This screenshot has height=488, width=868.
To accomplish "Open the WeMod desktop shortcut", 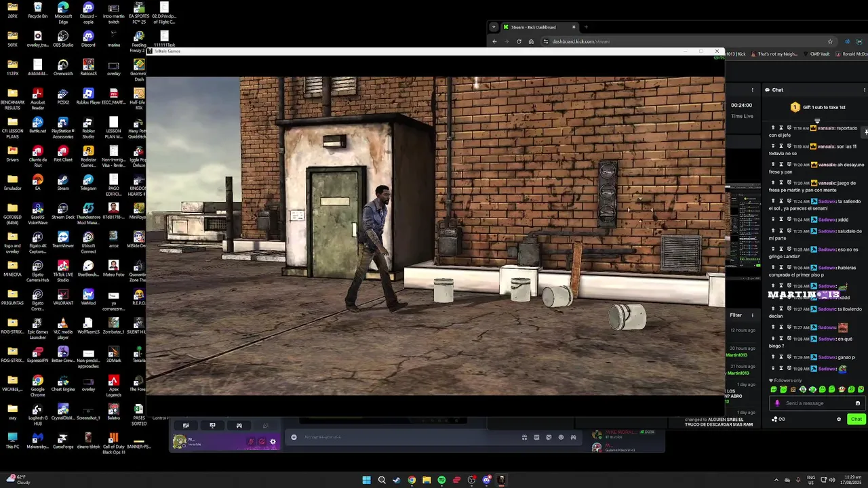I will point(88,297).
